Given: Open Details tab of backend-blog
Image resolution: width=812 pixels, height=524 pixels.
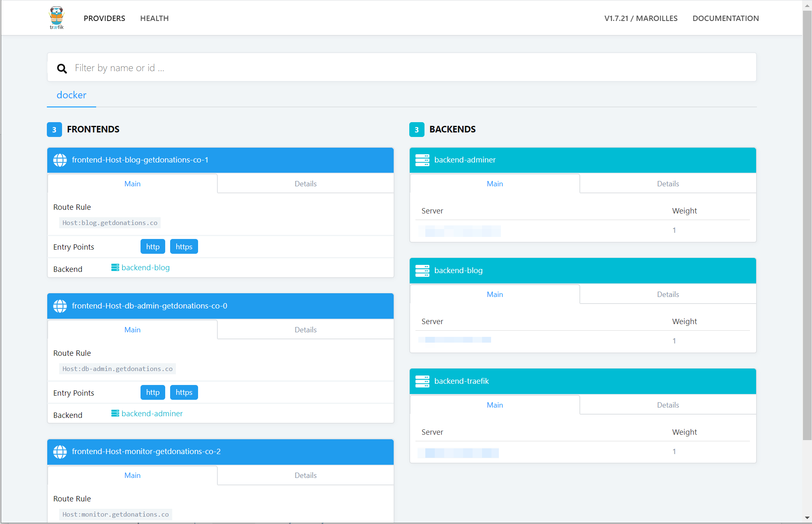Looking at the screenshot, I should 668,294.
